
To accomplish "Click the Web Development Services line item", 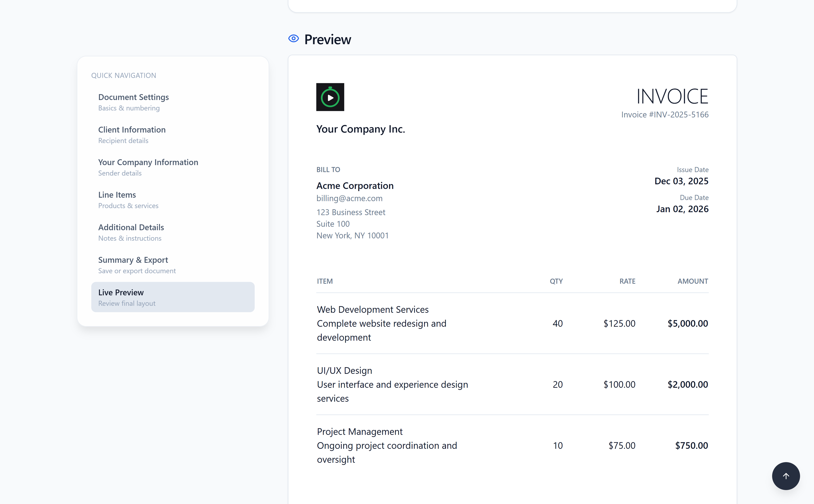I will pos(373,309).
